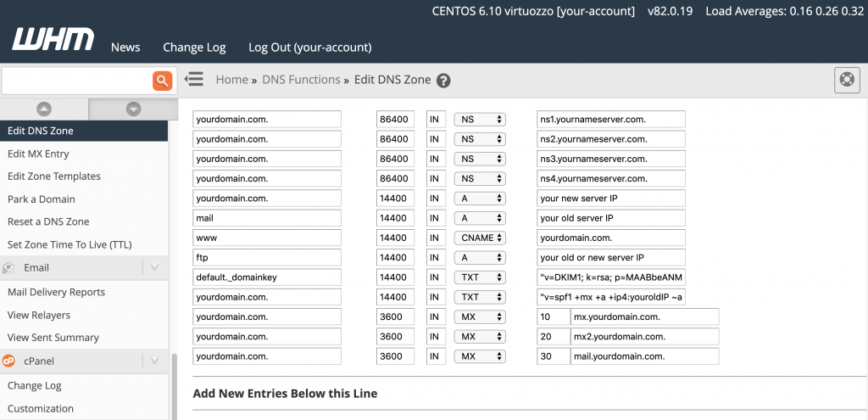Click the mx.yourdomain.com destination field
This screenshot has height=420, width=868.
click(x=645, y=317)
